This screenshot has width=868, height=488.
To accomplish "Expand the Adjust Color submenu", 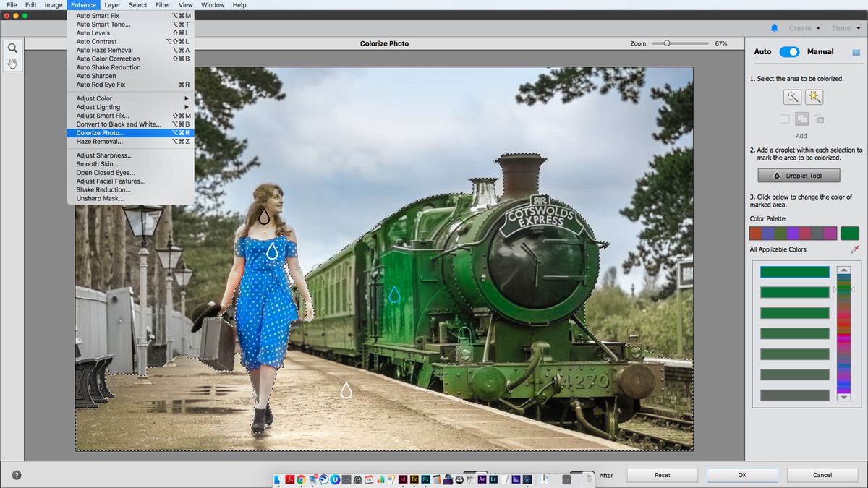I will (x=94, y=98).
